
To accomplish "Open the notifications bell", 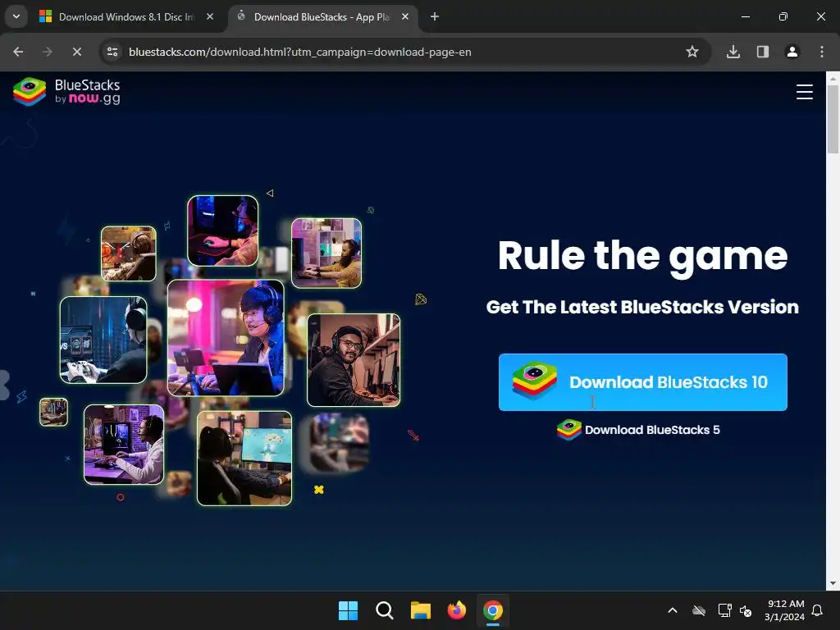I will tap(817, 610).
